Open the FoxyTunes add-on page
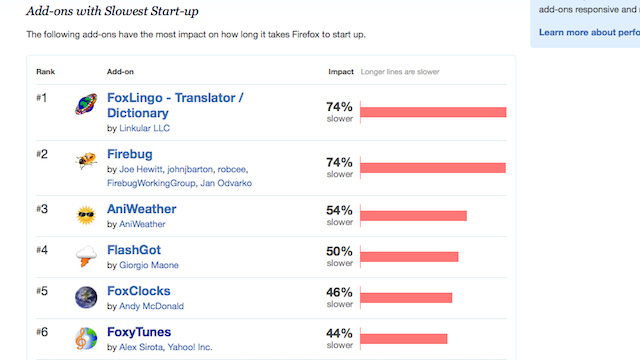The width and height of the screenshot is (640, 360). click(x=139, y=332)
